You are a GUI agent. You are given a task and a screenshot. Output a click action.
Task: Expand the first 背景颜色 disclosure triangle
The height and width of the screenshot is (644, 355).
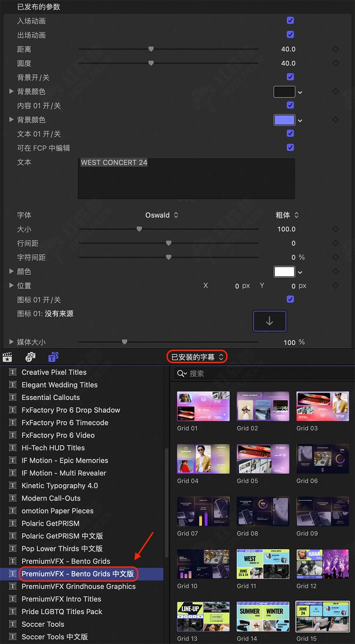pos(11,92)
